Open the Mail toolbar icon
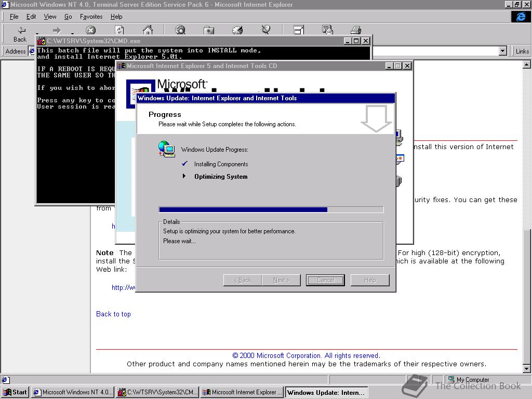Image resolution: width=532 pixels, height=399 pixels. [327, 30]
